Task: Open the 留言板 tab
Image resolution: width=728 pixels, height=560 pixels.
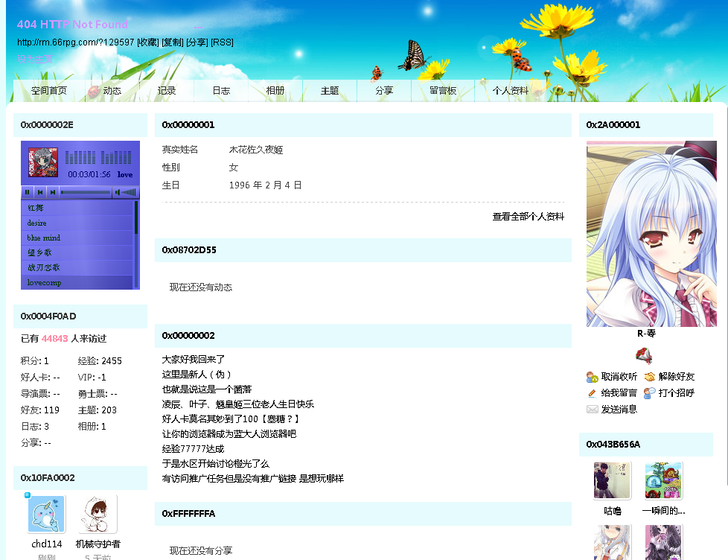Action: pyautogui.click(x=443, y=91)
